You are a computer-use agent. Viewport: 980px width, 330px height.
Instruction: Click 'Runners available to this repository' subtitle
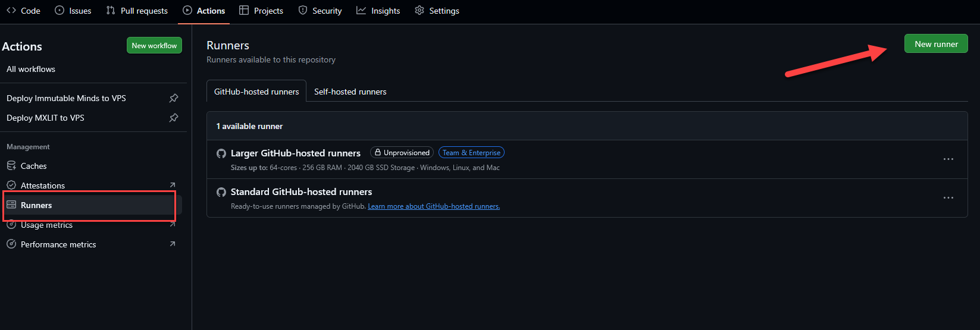(271, 59)
